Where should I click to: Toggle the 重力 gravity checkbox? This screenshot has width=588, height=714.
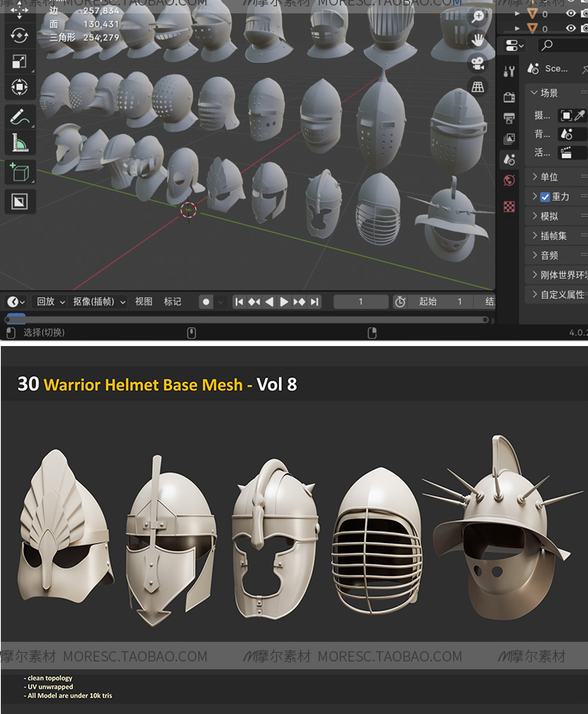click(545, 197)
